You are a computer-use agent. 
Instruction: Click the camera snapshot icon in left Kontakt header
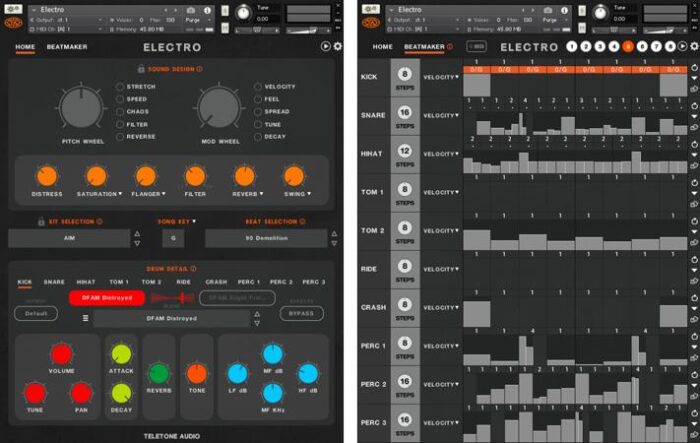point(190,9)
